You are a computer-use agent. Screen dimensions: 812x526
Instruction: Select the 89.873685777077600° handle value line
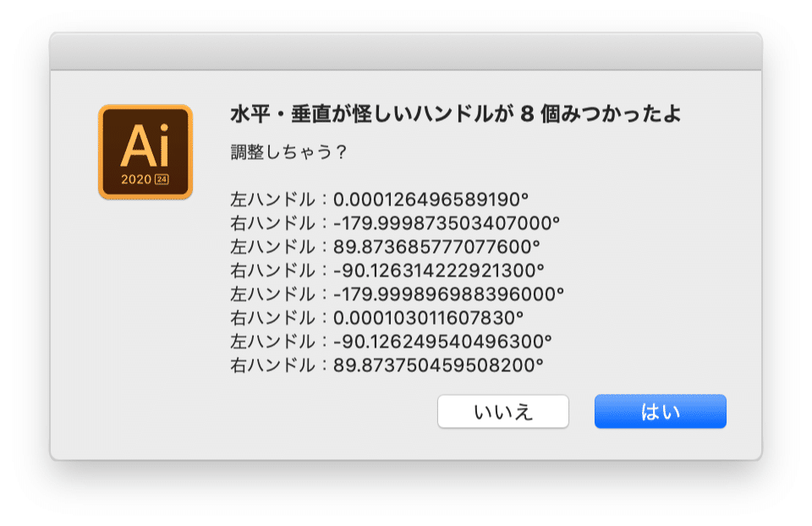click(385, 247)
